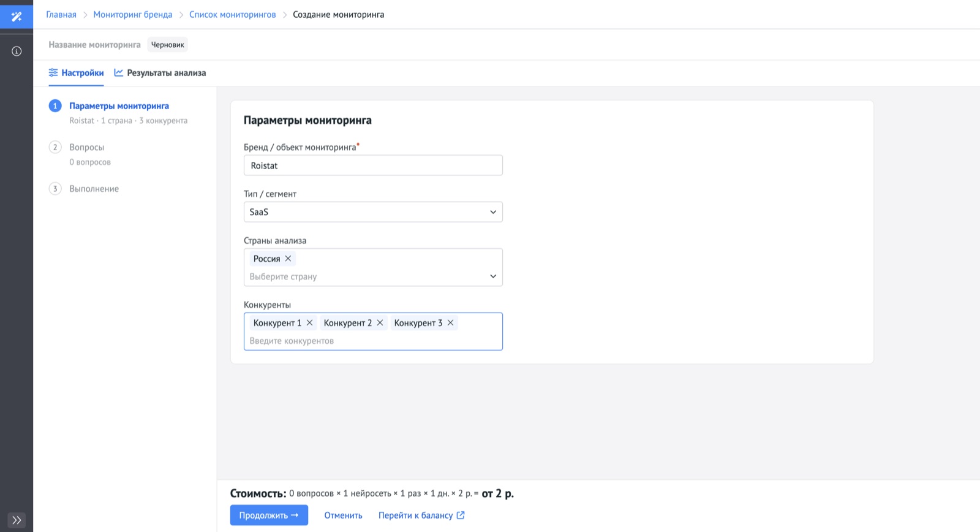The image size is (980, 532).
Task: Remove the Россия country tag
Action: 288,259
